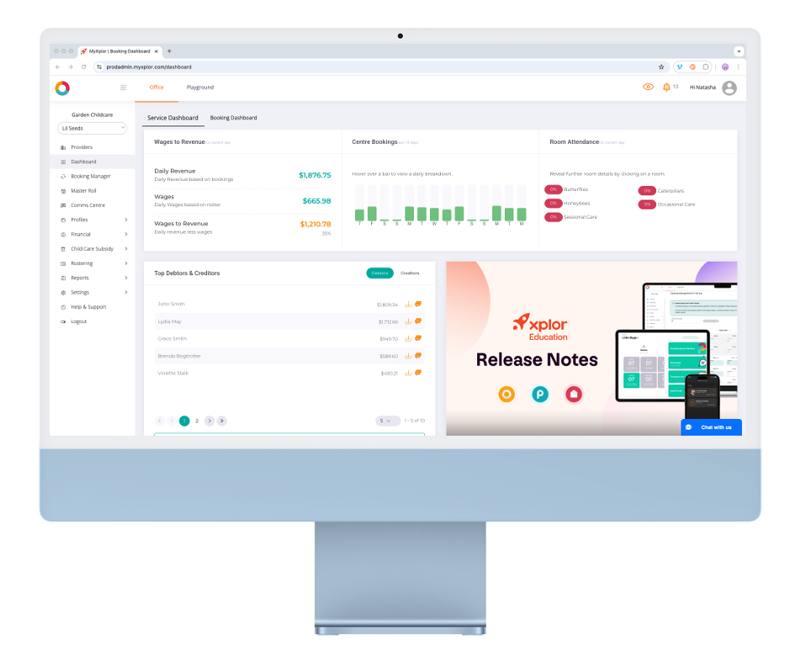Jump to last page in pagination

[x=222, y=421]
